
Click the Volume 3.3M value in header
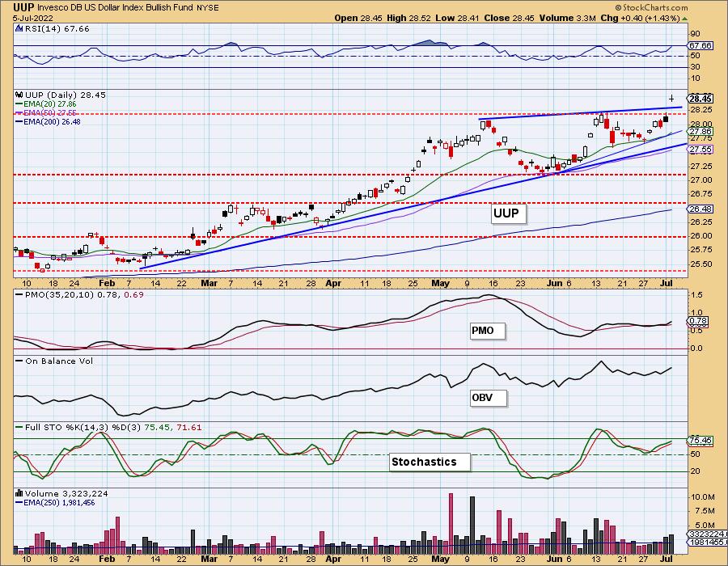coord(567,18)
